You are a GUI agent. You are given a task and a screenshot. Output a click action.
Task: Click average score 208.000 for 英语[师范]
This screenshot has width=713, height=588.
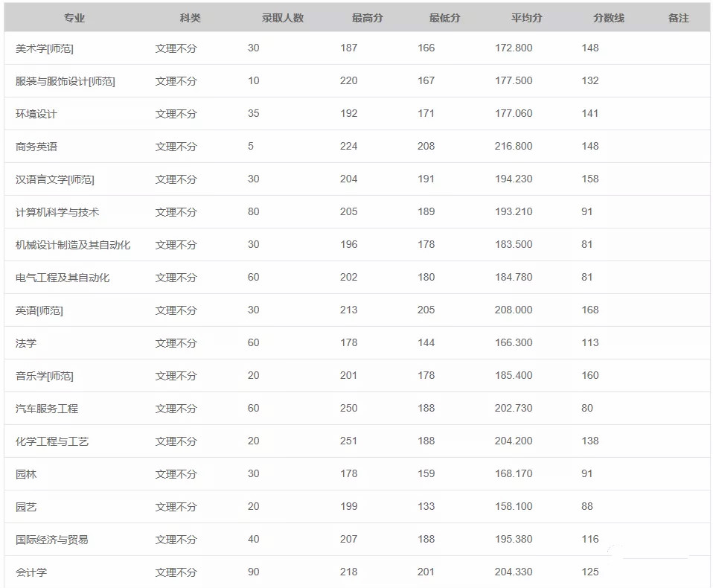[514, 310]
